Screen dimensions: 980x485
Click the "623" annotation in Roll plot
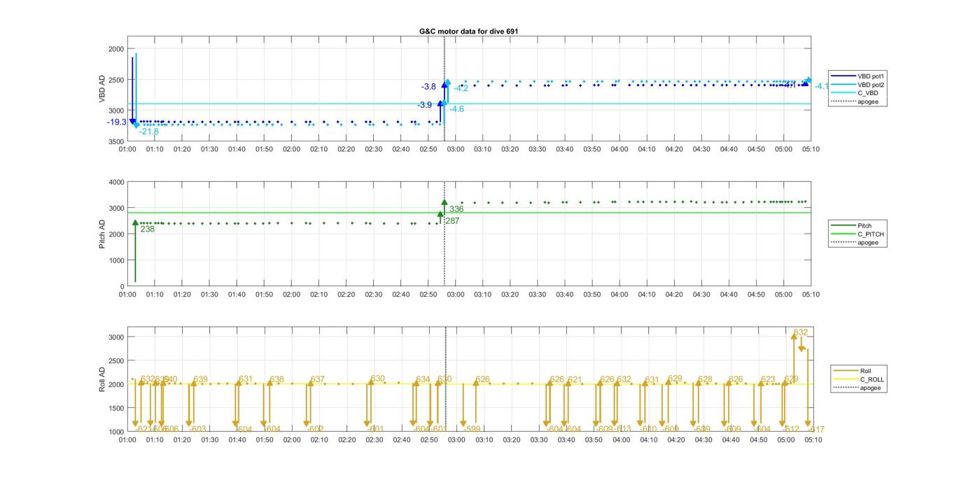(x=768, y=379)
